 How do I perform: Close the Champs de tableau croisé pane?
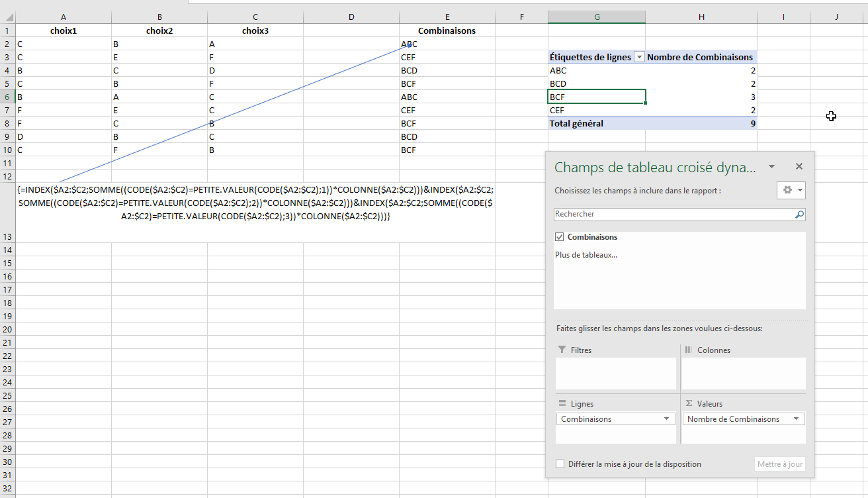click(x=799, y=167)
